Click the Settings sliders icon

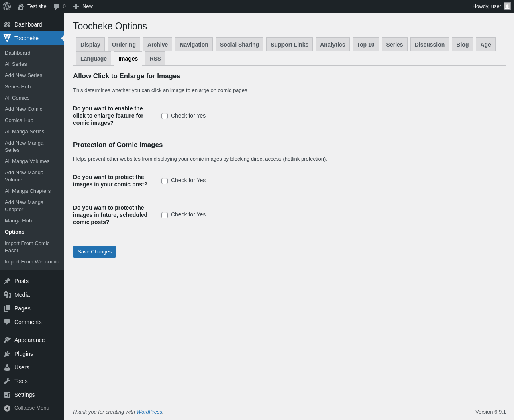(x=7, y=395)
